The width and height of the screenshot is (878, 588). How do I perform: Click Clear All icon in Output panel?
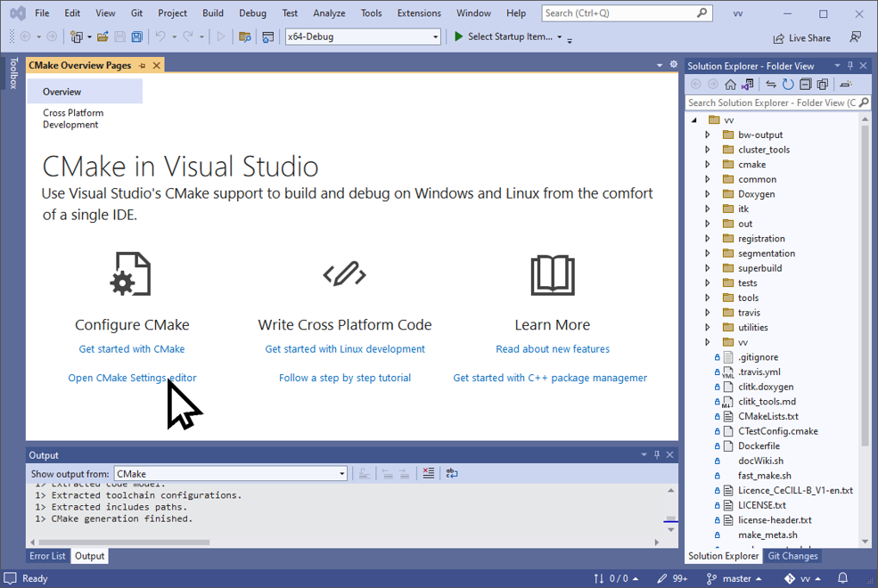click(x=429, y=473)
